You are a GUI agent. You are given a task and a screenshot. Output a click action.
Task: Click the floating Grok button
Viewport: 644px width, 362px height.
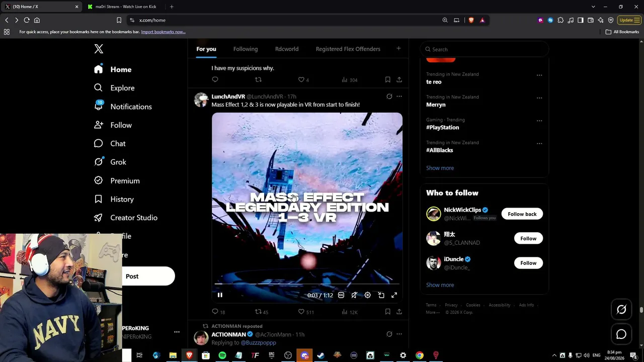click(x=621, y=310)
